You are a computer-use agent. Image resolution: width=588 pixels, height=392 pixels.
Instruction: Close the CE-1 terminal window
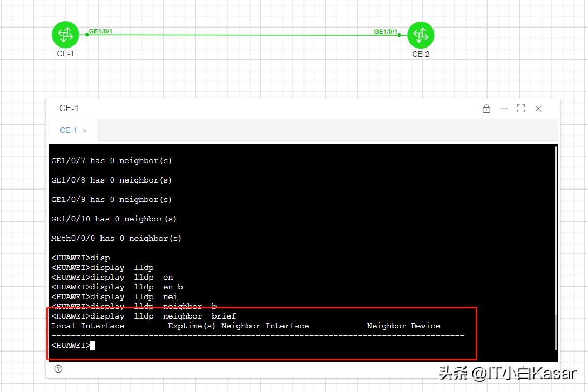(538, 109)
